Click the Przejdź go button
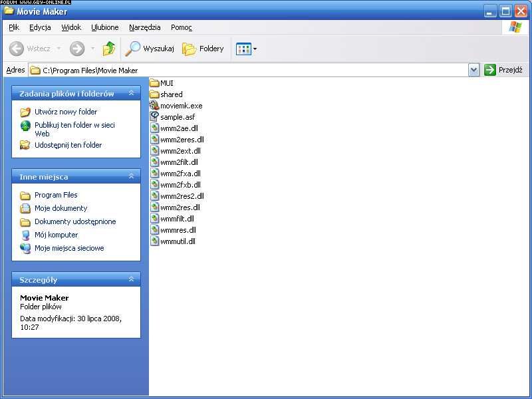 [503, 70]
